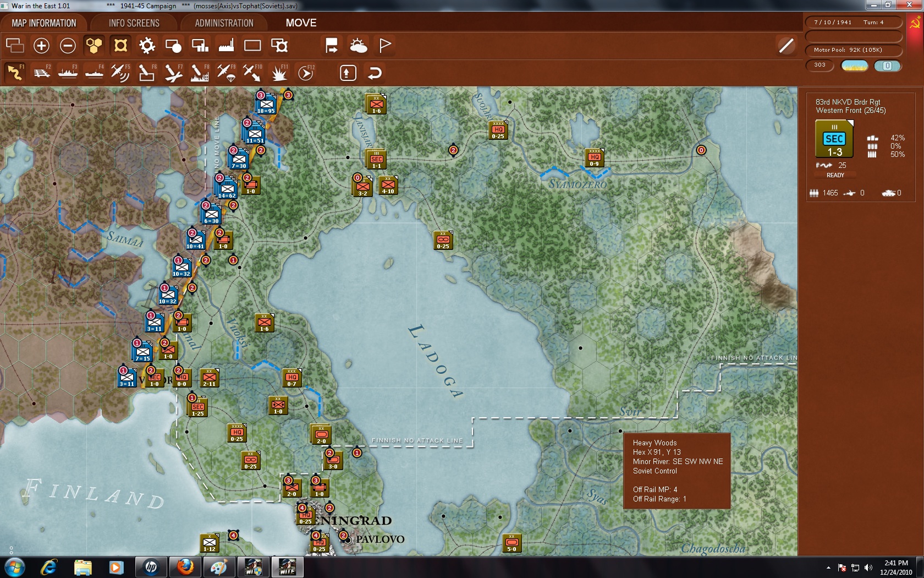Screen dimensions: 924x578
Task: Open the Windows Start menu
Action: click(15, 567)
